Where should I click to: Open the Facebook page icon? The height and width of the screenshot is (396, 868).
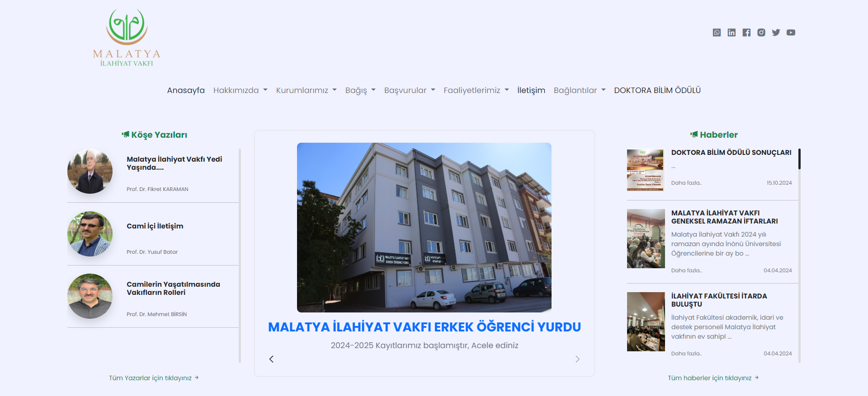coord(746,33)
